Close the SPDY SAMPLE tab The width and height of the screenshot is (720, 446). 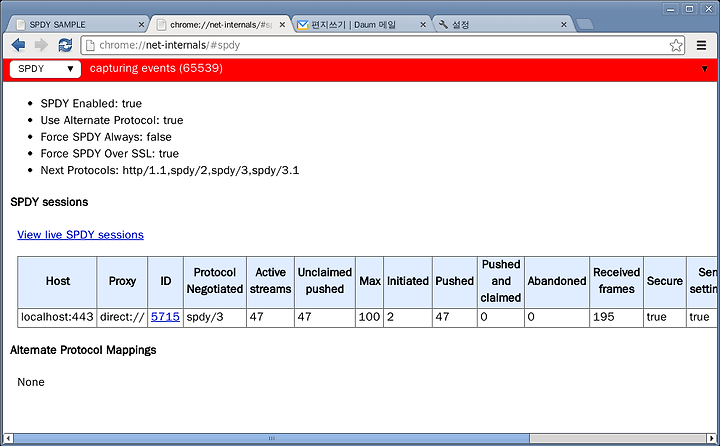[x=141, y=25]
